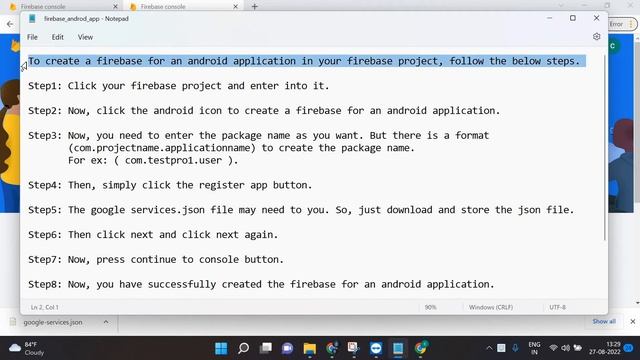Click the Ln 2, Col 1 status indicator
Viewport: 640px width, 360px height.
click(44, 307)
